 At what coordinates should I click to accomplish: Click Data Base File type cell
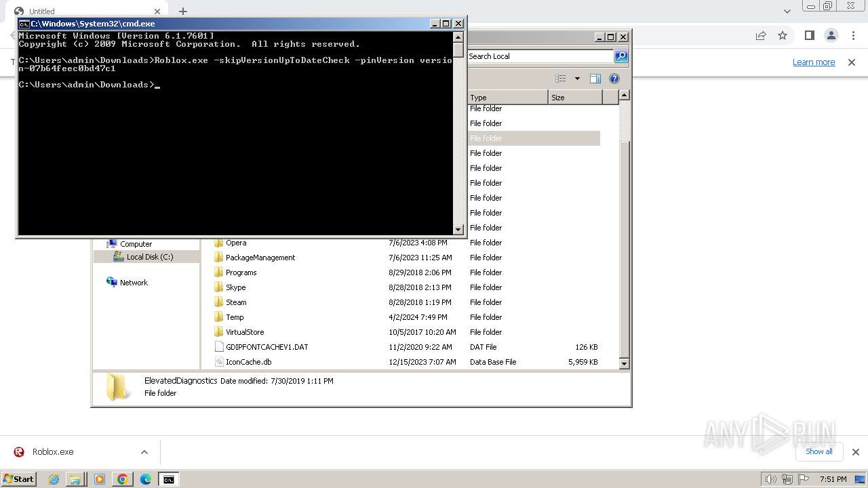(x=493, y=362)
